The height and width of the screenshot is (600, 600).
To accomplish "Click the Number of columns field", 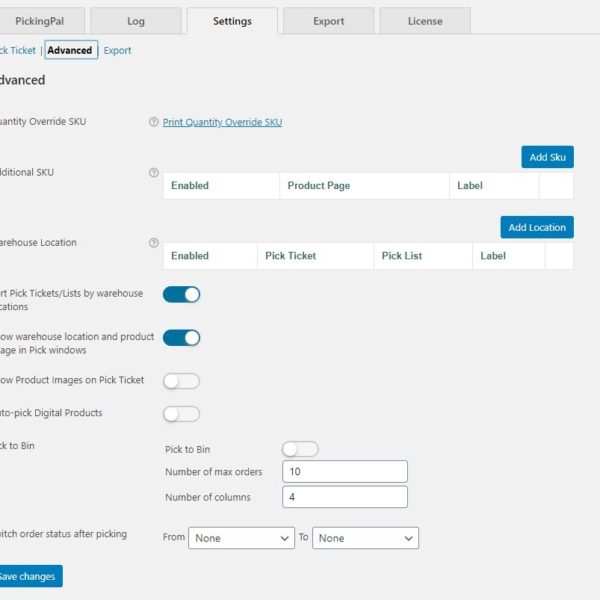I will (x=345, y=497).
